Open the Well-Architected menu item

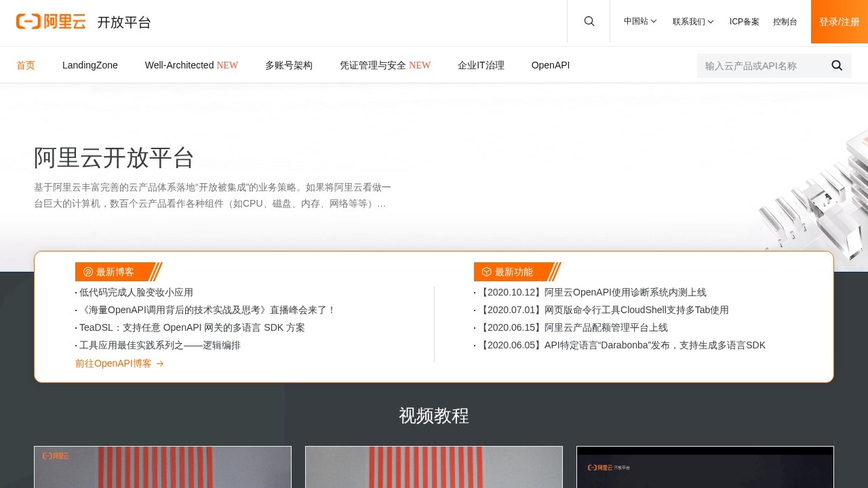point(191,66)
